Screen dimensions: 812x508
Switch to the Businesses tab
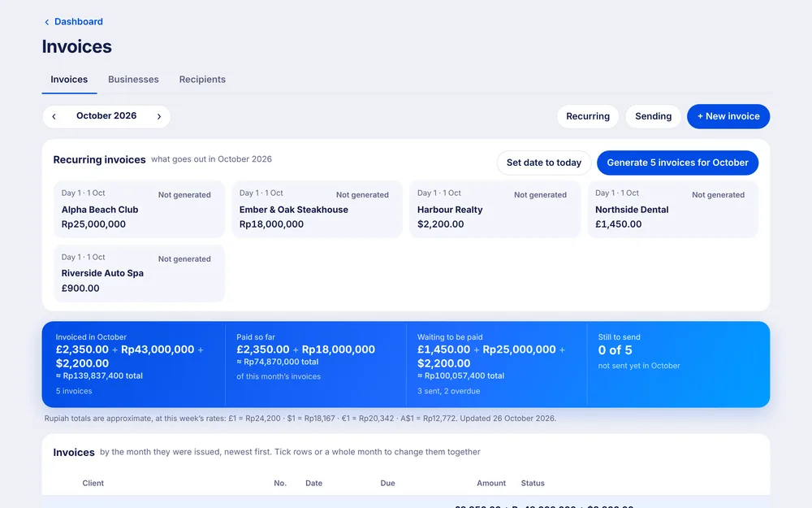[x=133, y=80]
